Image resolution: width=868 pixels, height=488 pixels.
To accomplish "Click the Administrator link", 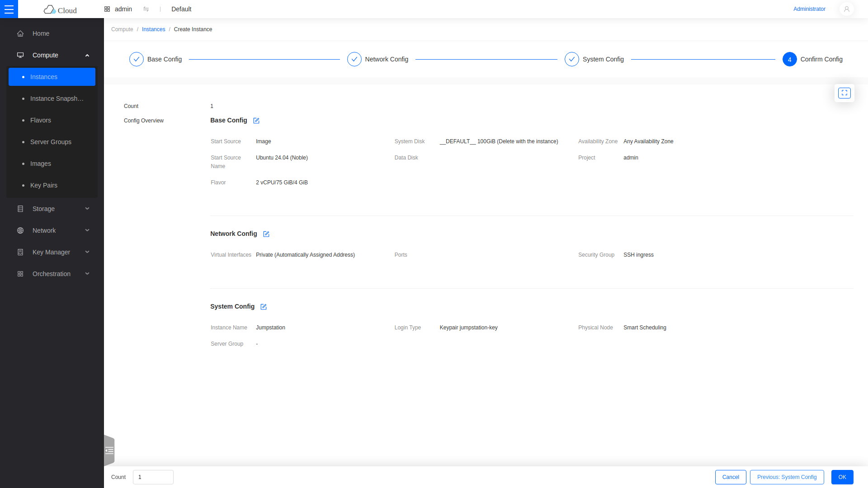I will [809, 9].
